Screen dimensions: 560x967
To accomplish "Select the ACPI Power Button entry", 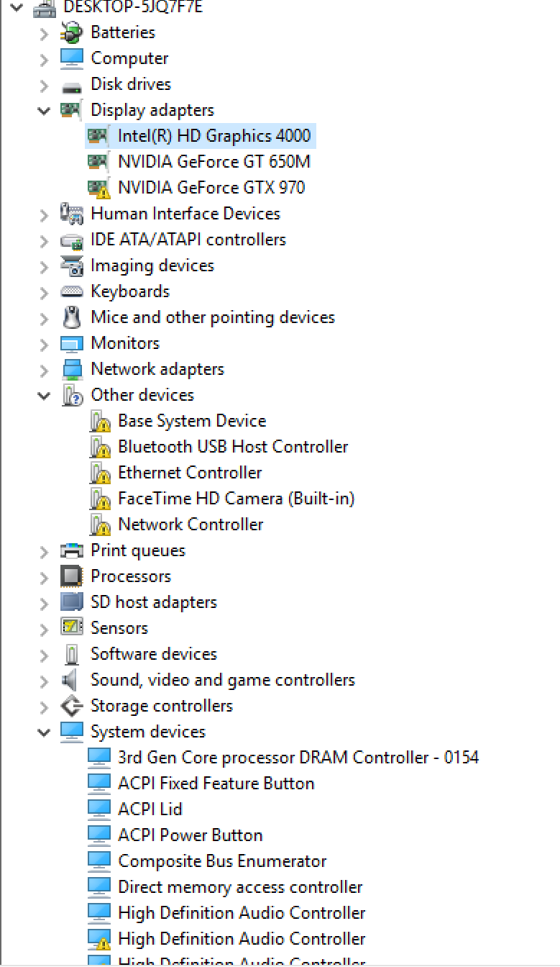I will (191, 835).
